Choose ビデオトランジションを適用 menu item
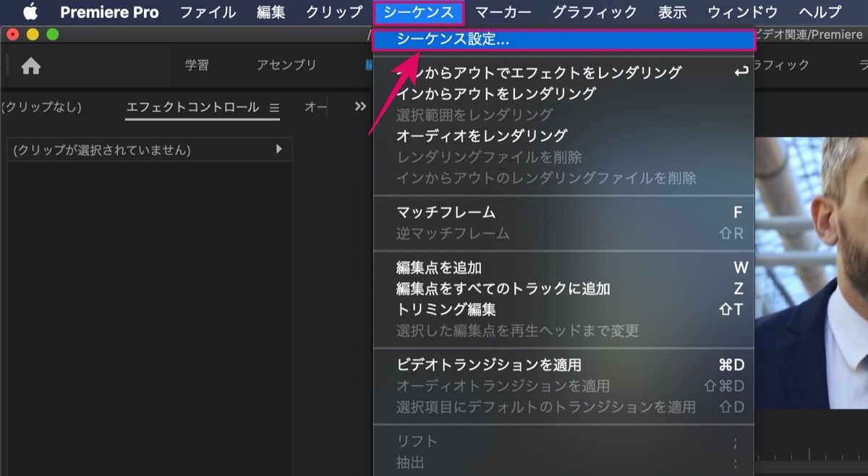 click(x=564, y=365)
